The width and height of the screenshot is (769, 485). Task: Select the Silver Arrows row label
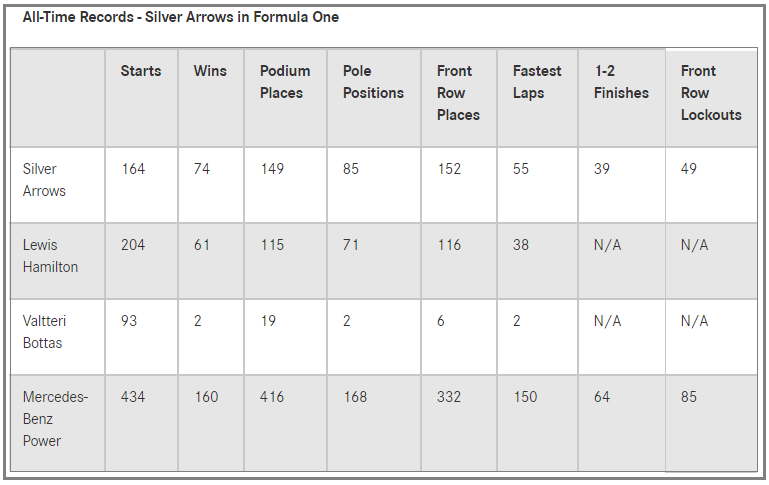click(44, 180)
